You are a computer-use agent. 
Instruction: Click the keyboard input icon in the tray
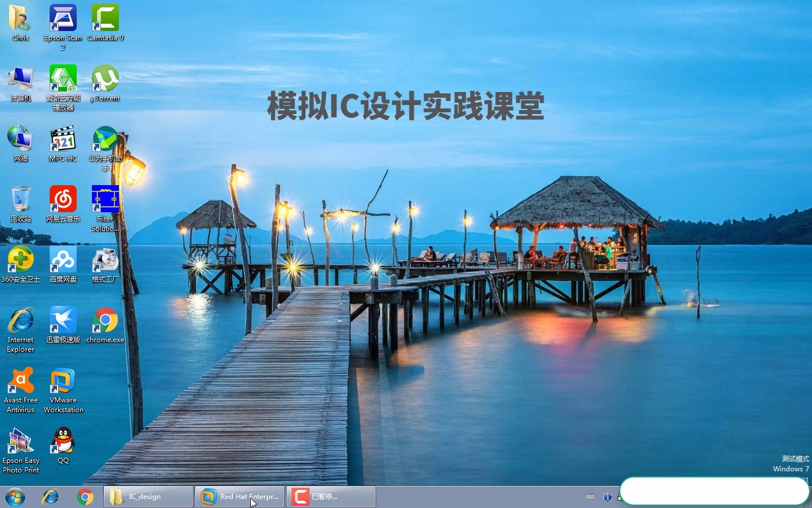590,498
